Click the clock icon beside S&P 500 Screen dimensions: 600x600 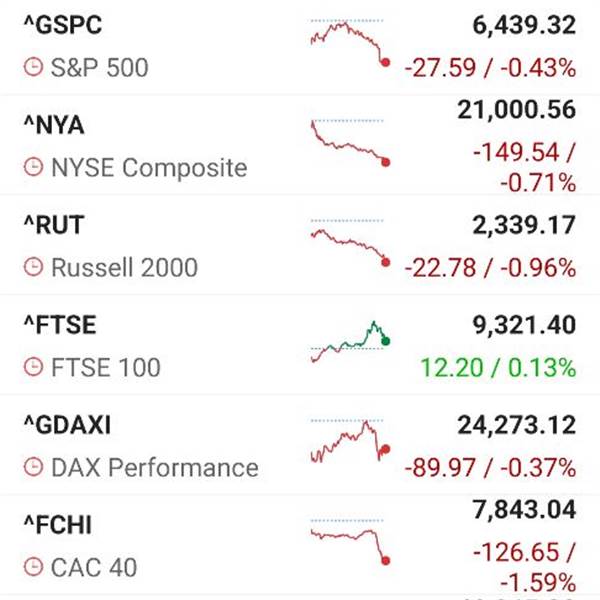[x=33, y=67]
